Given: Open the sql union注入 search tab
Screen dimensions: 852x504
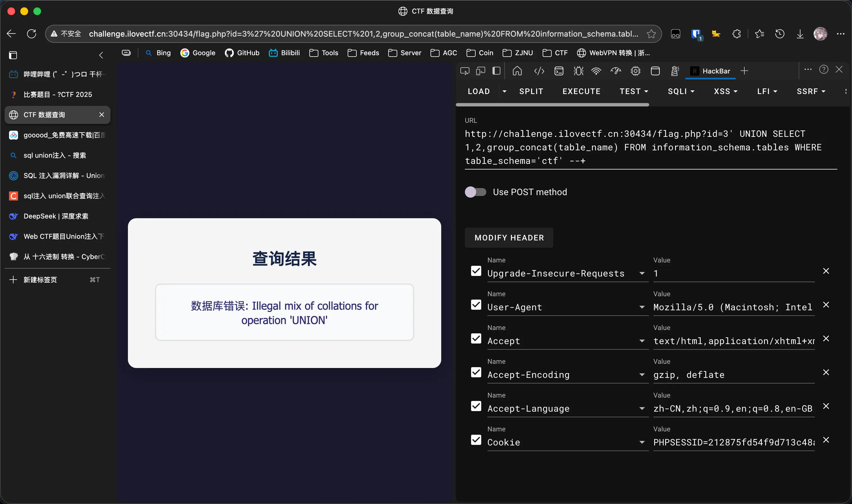Looking at the screenshot, I should (54, 155).
